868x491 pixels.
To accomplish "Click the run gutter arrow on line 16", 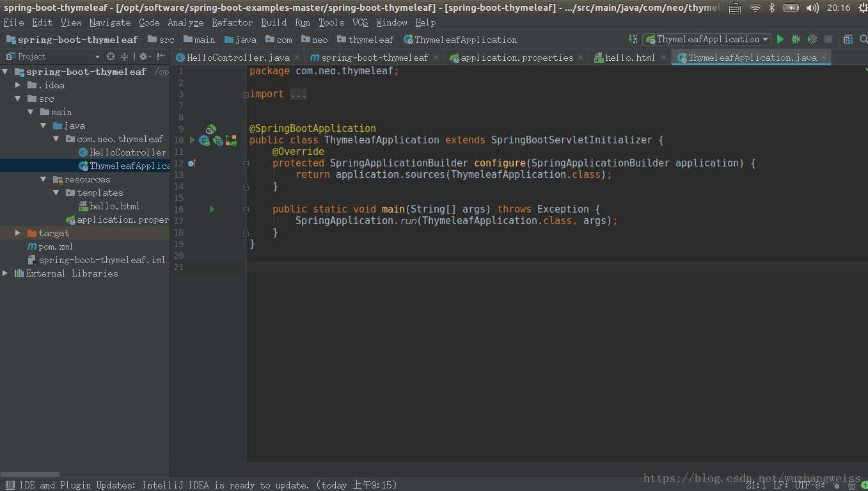I will [212, 209].
